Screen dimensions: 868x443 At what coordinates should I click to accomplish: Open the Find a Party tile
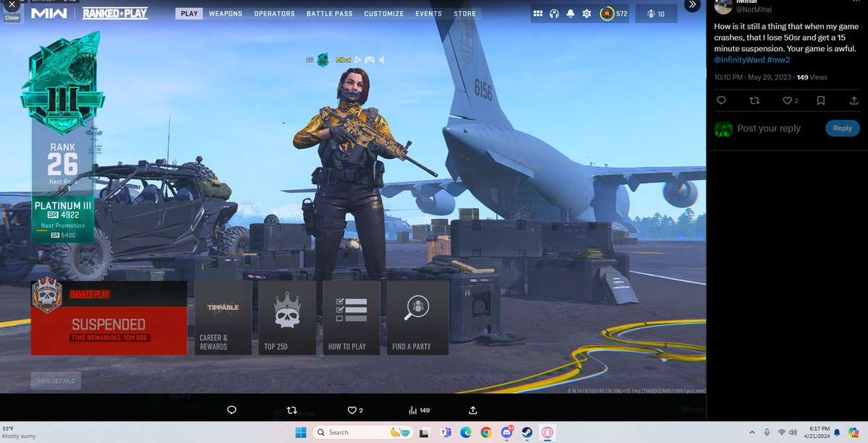[417, 318]
